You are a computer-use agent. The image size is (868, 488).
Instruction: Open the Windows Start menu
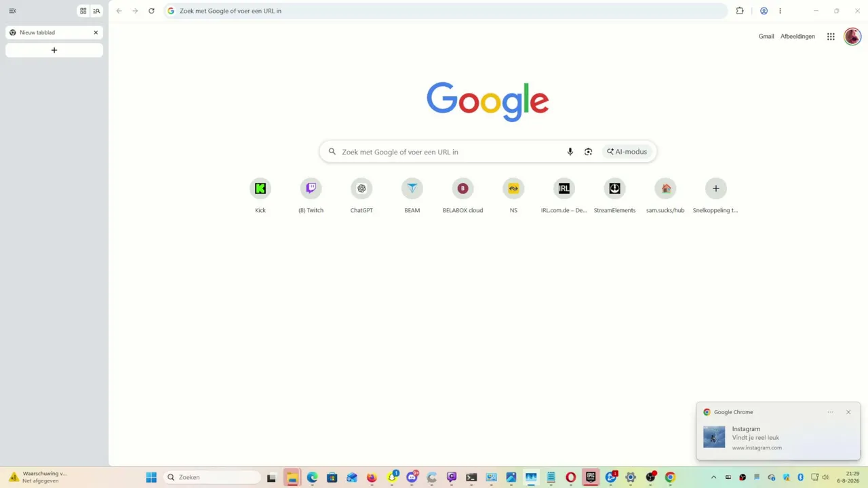(151, 477)
